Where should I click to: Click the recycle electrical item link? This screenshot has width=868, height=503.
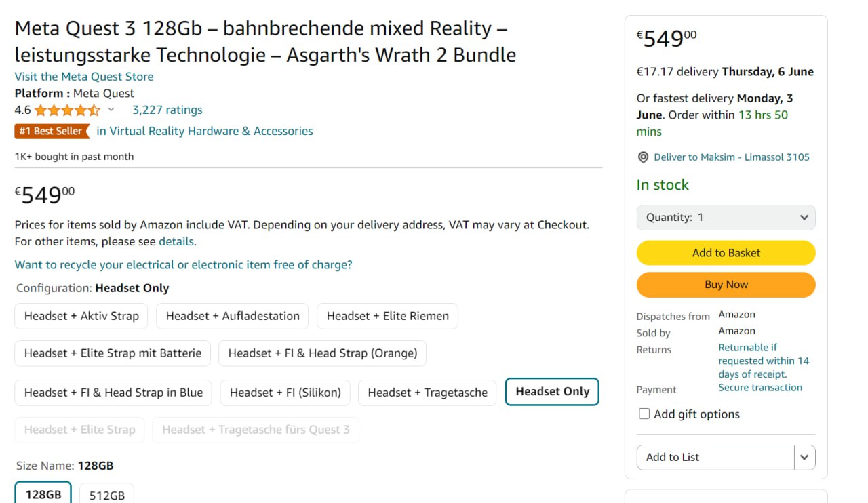(183, 264)
